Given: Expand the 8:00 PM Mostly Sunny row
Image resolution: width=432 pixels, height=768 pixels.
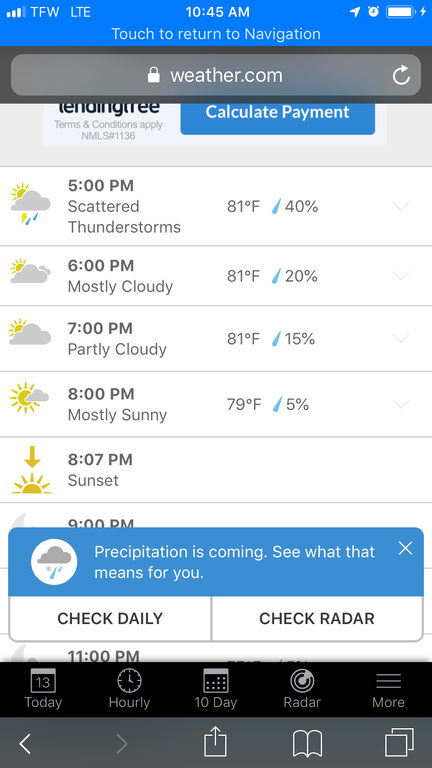Looking at the screenshot, I should point(401,404).
